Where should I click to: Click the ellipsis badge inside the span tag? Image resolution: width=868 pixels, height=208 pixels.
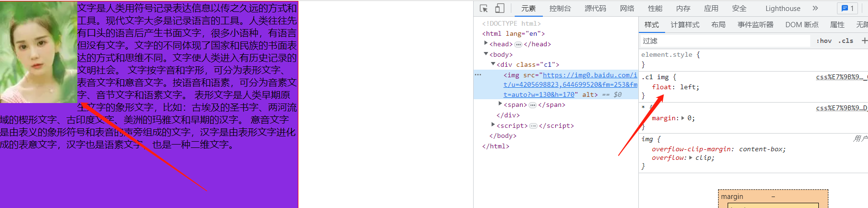tap(532, 105)
